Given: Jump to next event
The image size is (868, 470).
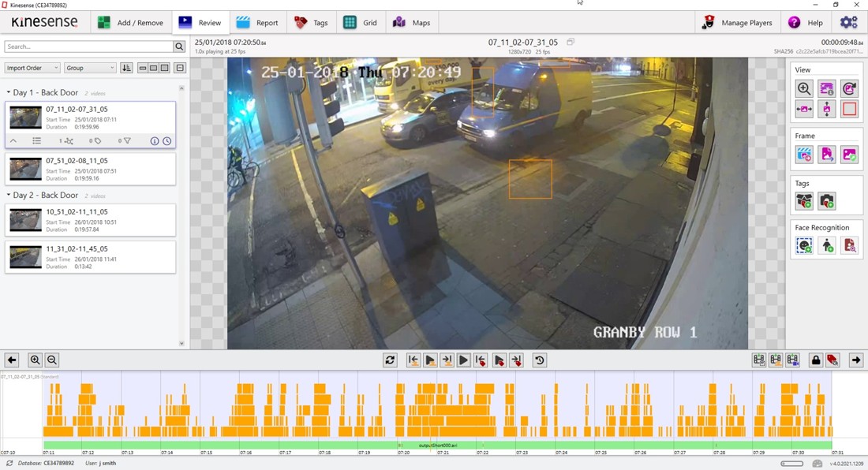Looking at the screenshot, I should coord(447,360).
